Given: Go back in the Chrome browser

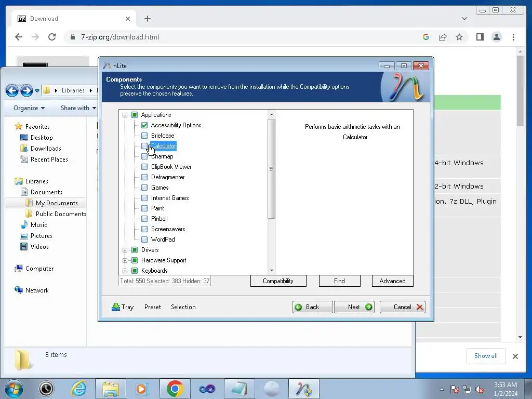Looking at the screenshot, I should click(19, 37).
